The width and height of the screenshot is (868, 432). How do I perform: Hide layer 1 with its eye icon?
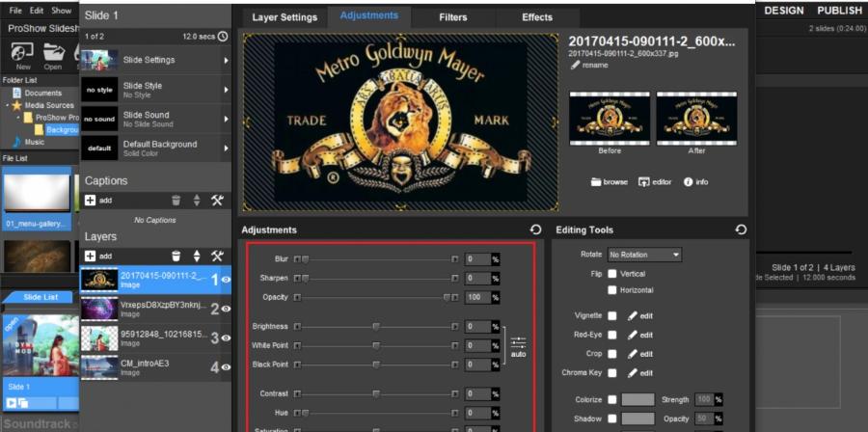226,280
